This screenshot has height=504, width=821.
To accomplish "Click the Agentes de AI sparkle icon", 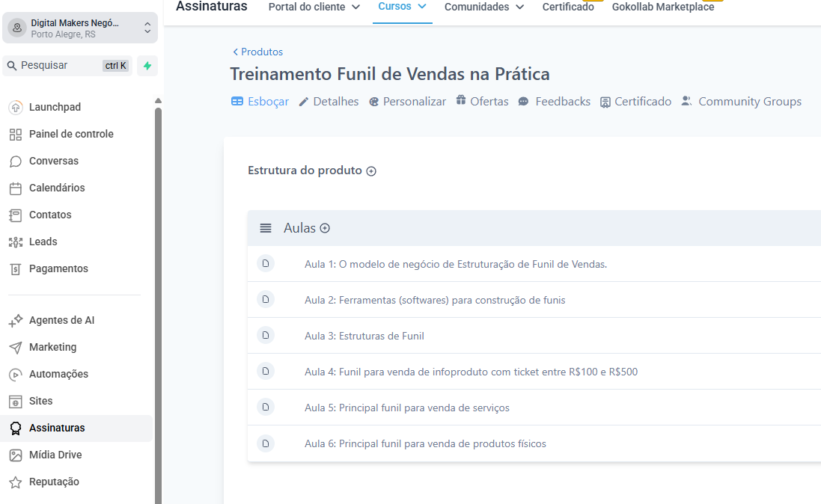I will (16, 320).
